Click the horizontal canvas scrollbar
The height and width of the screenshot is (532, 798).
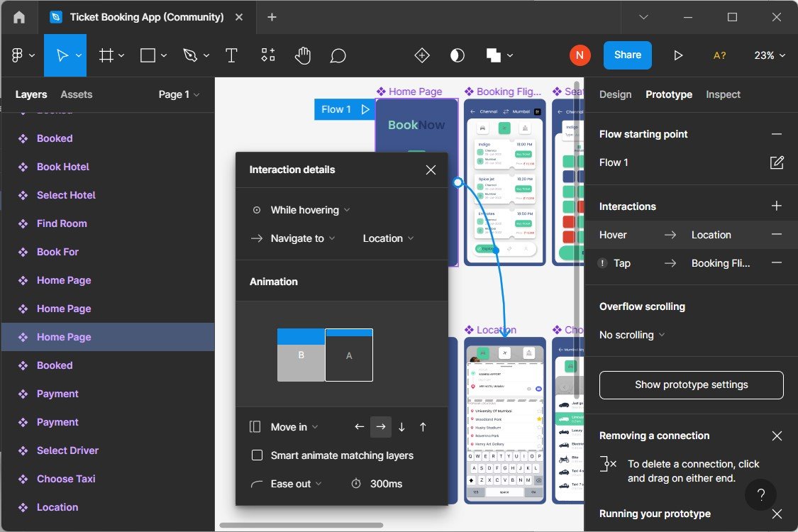click(301, 526)
